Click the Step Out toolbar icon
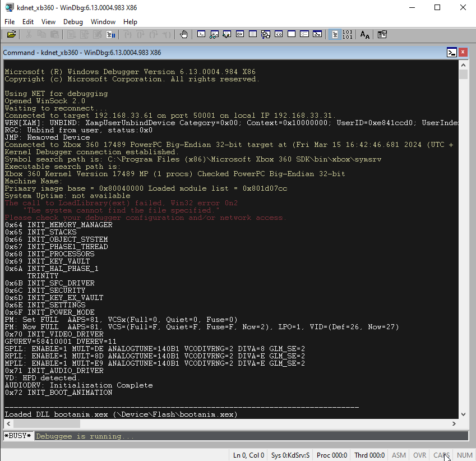This screenshot has width=476, height=461. click(x=154, y=34)
